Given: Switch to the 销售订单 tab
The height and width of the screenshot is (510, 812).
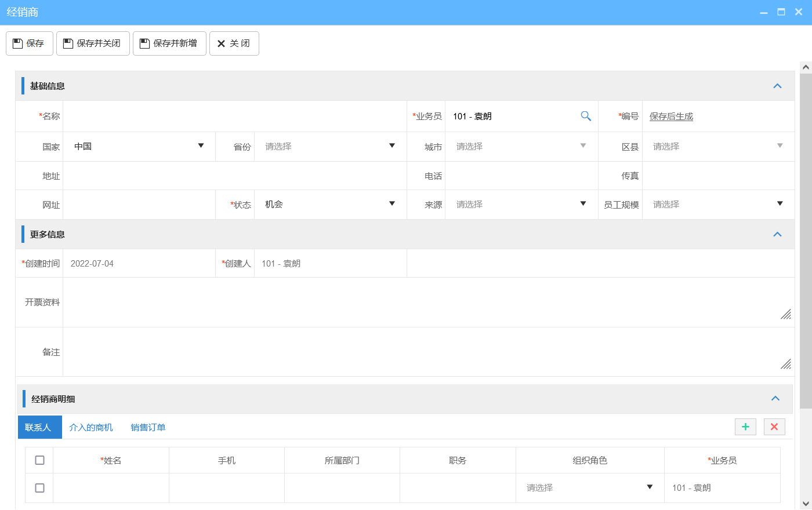Looking at the screenshot, I should 147,427.
